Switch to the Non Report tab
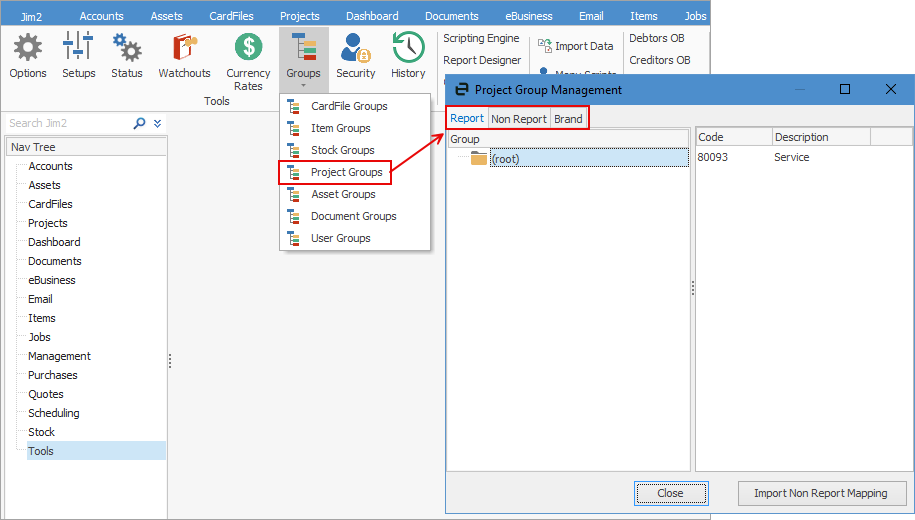 (519, 118)
